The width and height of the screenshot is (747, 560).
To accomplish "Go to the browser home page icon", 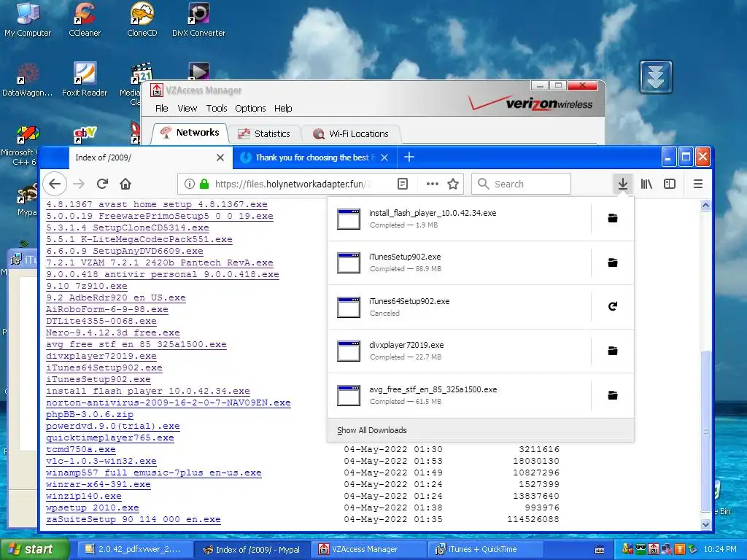I will [x=125, y=184].
